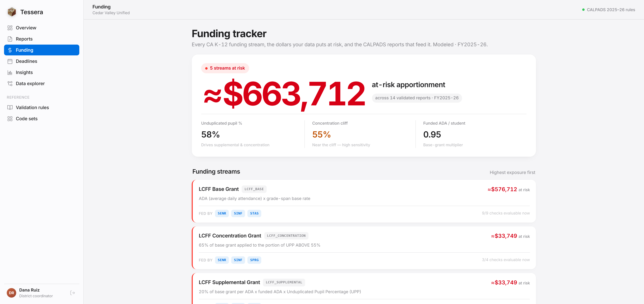644x304 pixels.
Task: Click SINF tag on LCFF Concentration Grant
Action: click(x=238, y=260)
